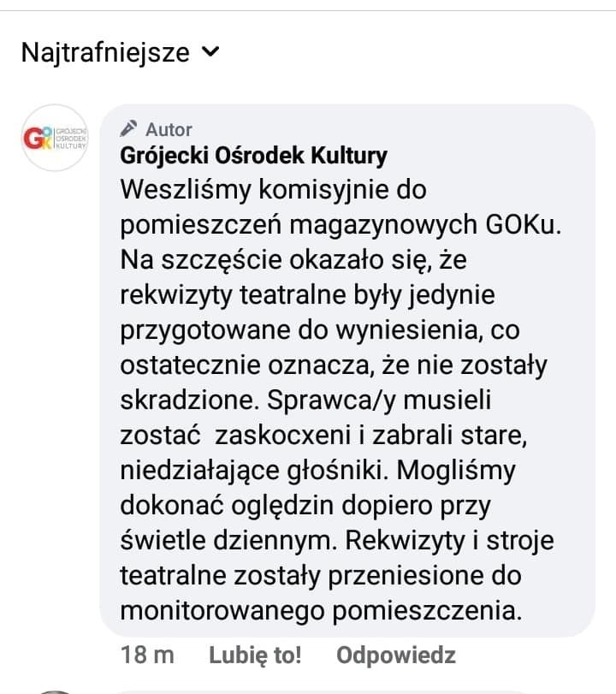Image resolution: width=616 pixels, height=694 pixels.
Task: Click the text rekwizyty teatralne były jedynie
Action: click(307, 296)
